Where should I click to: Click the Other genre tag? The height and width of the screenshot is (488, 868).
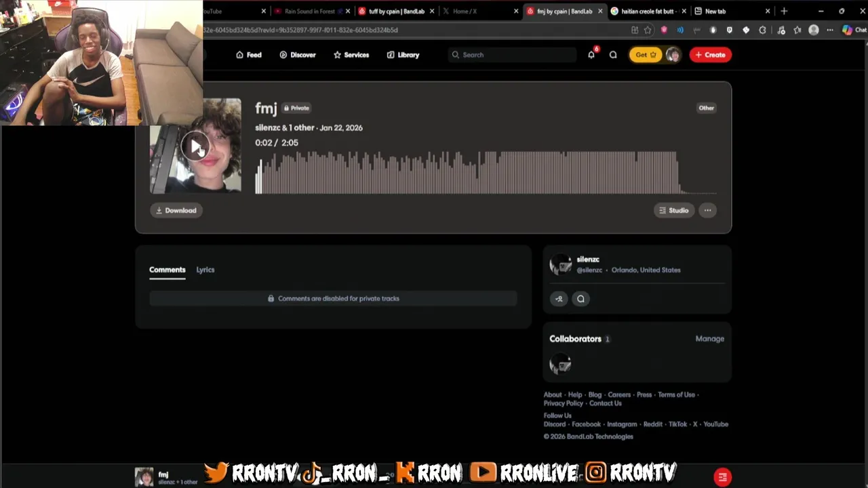[x=706, y=108]
